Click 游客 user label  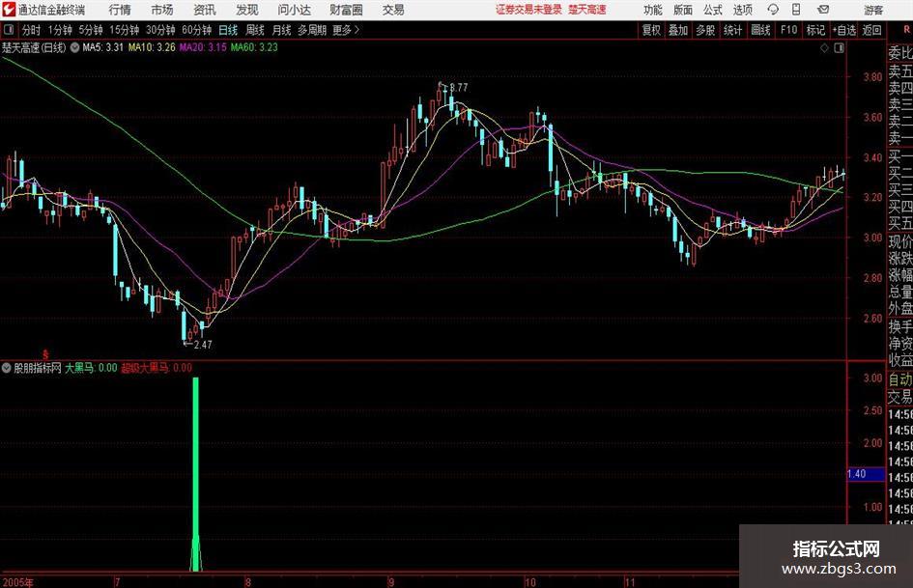873,10
